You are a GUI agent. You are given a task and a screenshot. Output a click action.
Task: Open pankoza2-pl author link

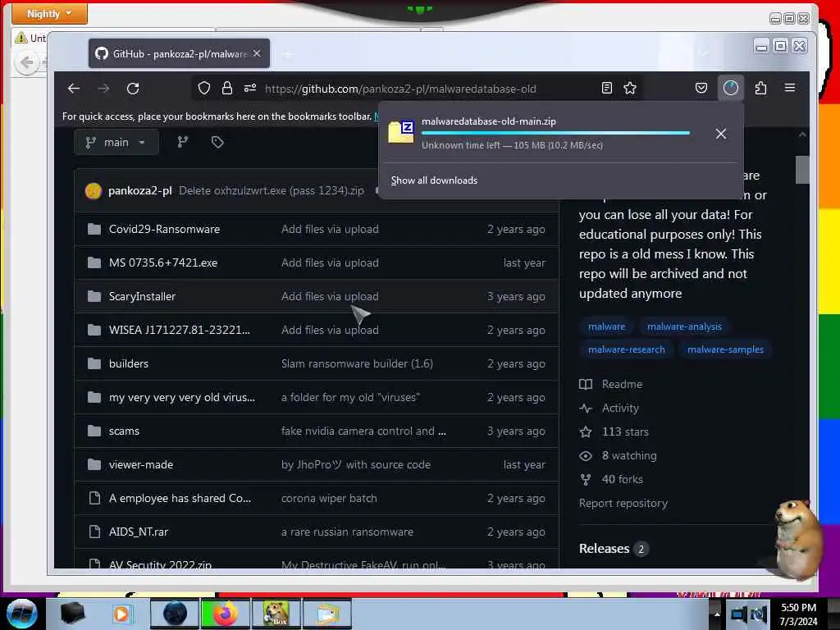tap(139, 190)
